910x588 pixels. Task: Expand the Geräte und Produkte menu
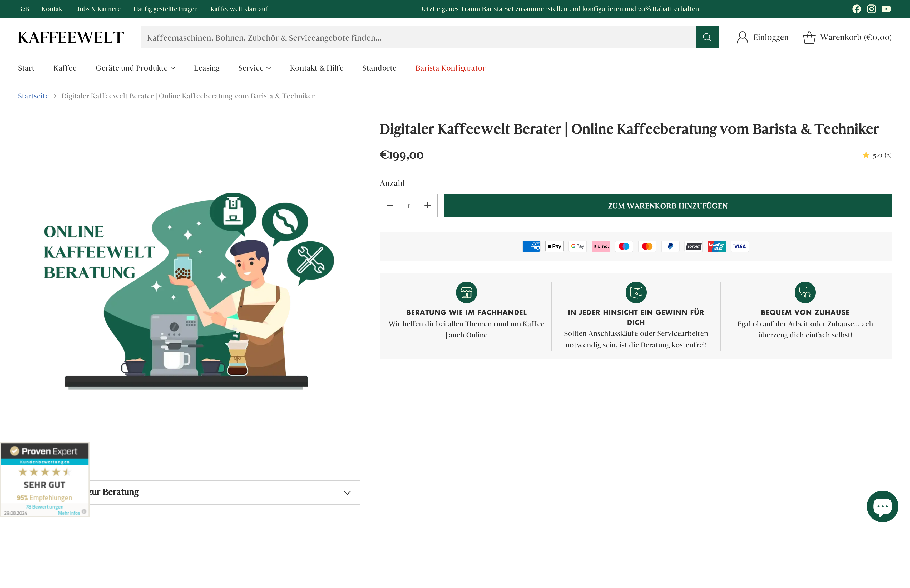coord(135,68)
